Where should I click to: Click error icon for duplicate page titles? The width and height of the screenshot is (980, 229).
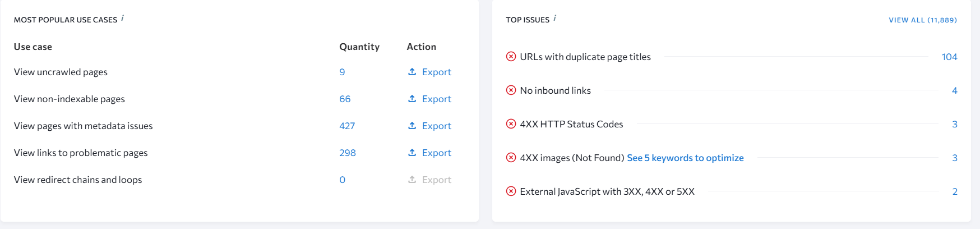511,57
